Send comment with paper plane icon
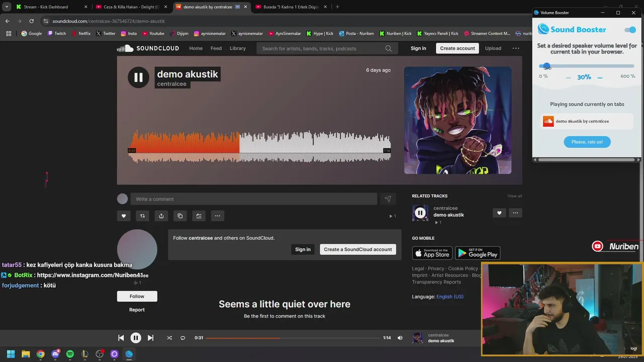This screenshot has height=362, width=644. [x=387, y=199]
